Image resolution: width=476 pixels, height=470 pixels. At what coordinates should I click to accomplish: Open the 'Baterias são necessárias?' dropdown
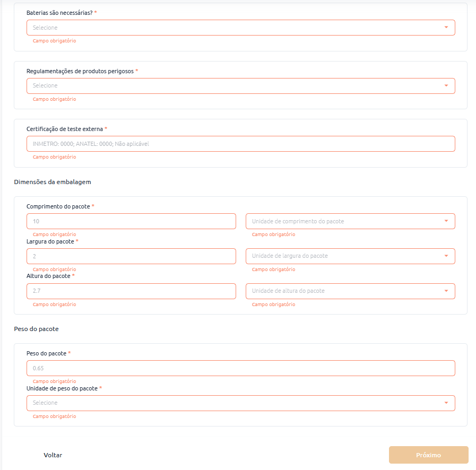pos(233,28)
